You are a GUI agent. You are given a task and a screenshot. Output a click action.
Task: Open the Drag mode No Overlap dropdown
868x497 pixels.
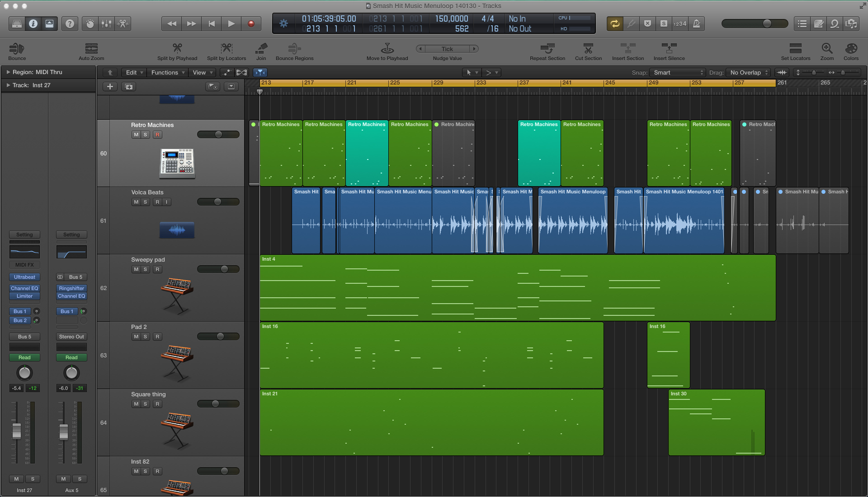(x=748, y=72)
